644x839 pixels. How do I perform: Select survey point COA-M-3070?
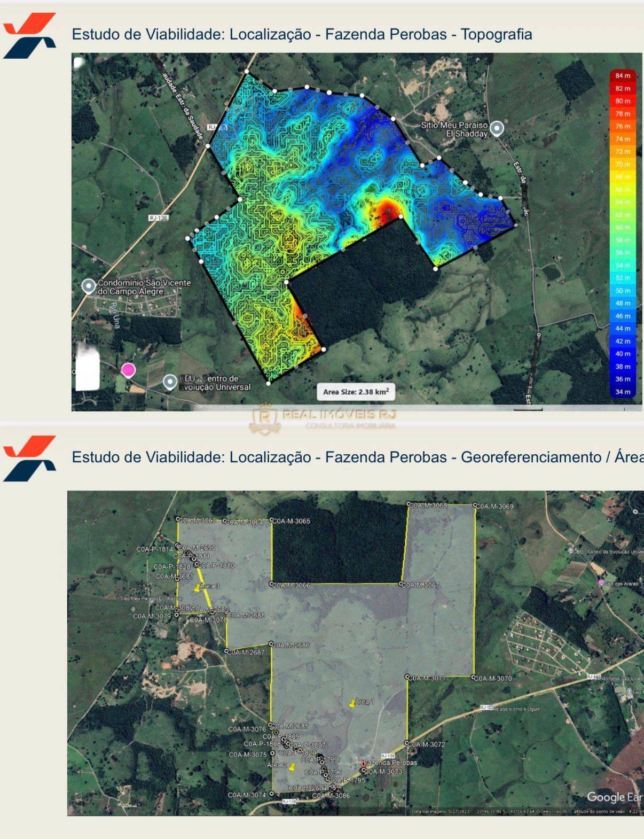coord(474,678)
